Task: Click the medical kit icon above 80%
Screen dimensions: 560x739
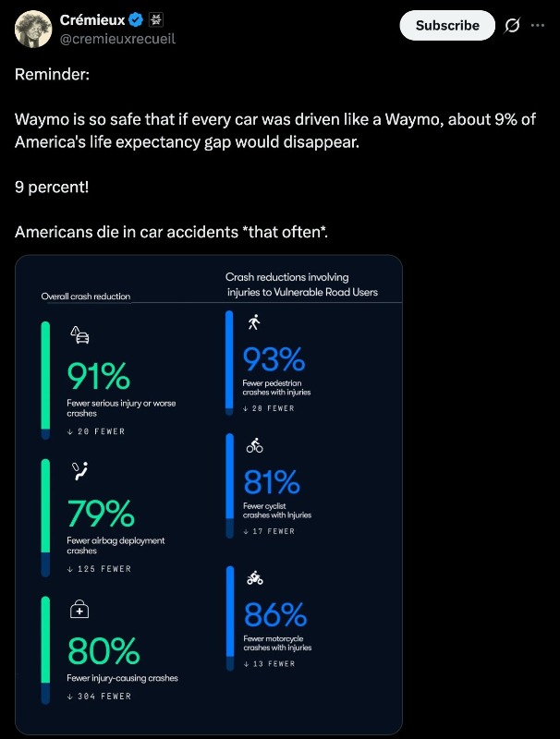Action: (x=80, y=608)
